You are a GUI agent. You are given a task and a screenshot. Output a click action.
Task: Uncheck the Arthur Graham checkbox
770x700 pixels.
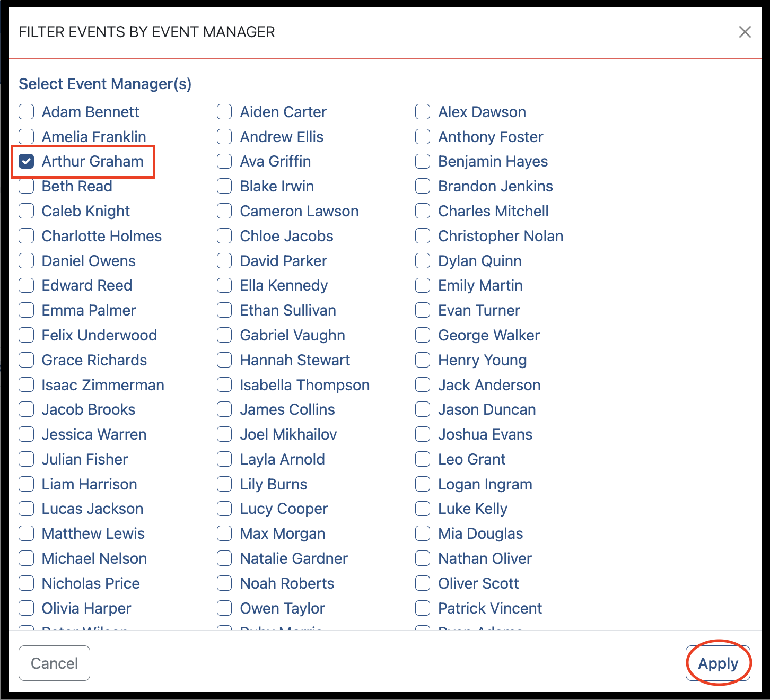point(27,161)
